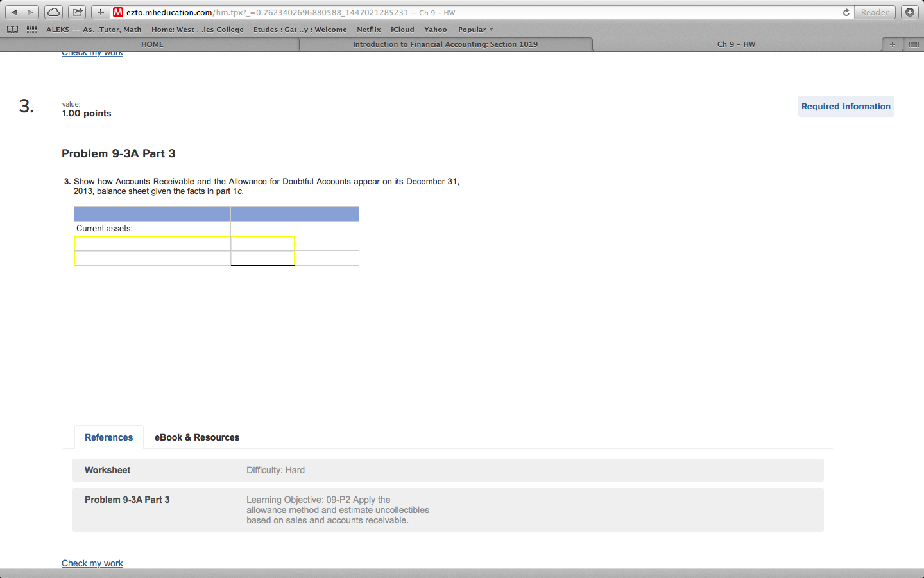This screenshot has height=578, width=924.
Task: Switch to the Ch 9 - HW tab
Action: pos(736,44)
